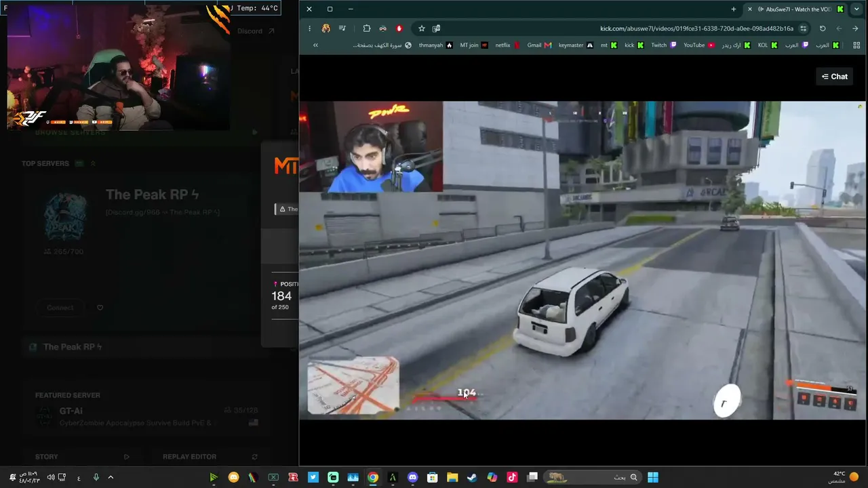Switch to the AbuSwe7l Watch the VOD tab
Screen dimensions: 868x488
click(795, 9)
